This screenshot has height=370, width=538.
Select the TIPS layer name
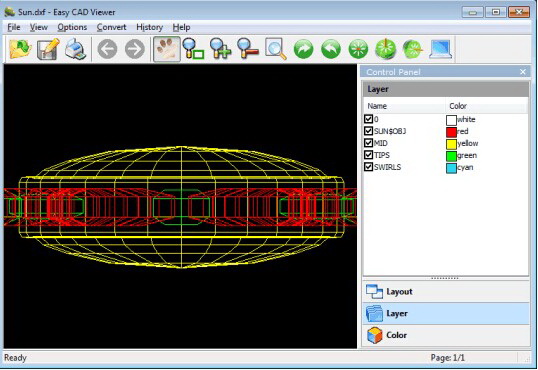click(382, 155)
